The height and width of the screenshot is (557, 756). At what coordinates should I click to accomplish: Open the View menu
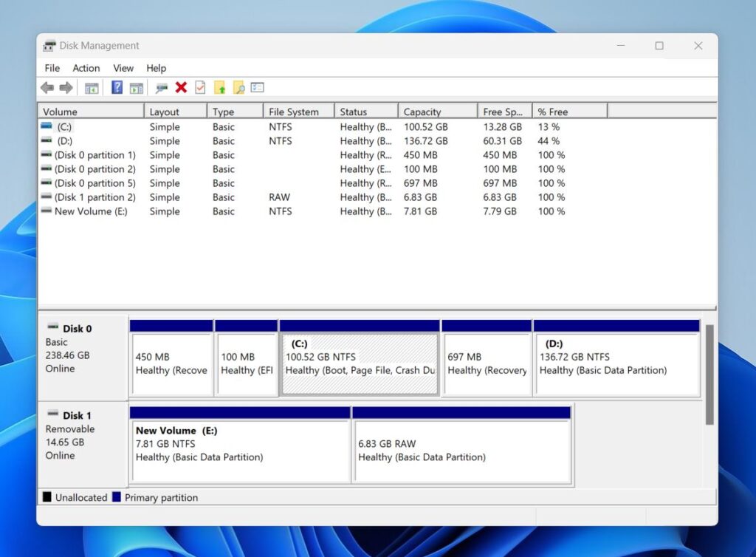coord(123,68)
